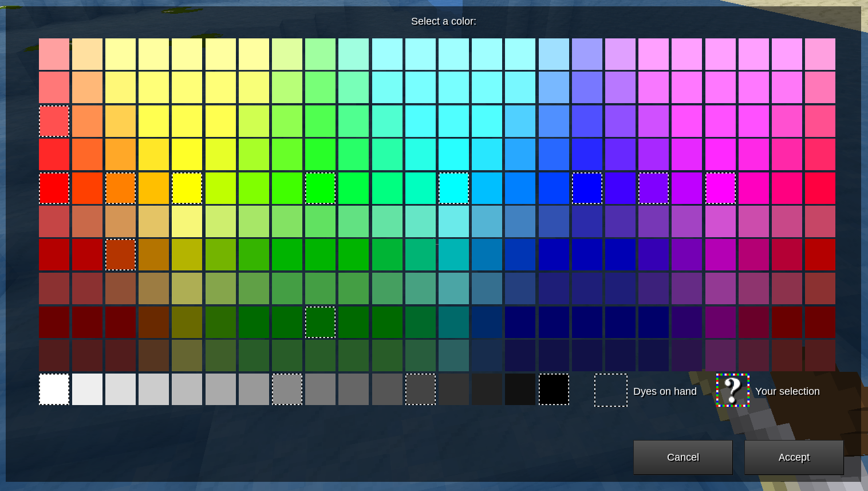Select the dashed-outline pure blue swatch

(x=587, y=188)
